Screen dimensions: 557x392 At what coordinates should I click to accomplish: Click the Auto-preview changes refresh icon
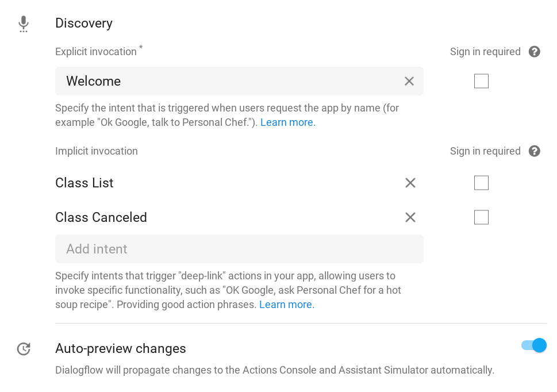(x=24, y=349)
